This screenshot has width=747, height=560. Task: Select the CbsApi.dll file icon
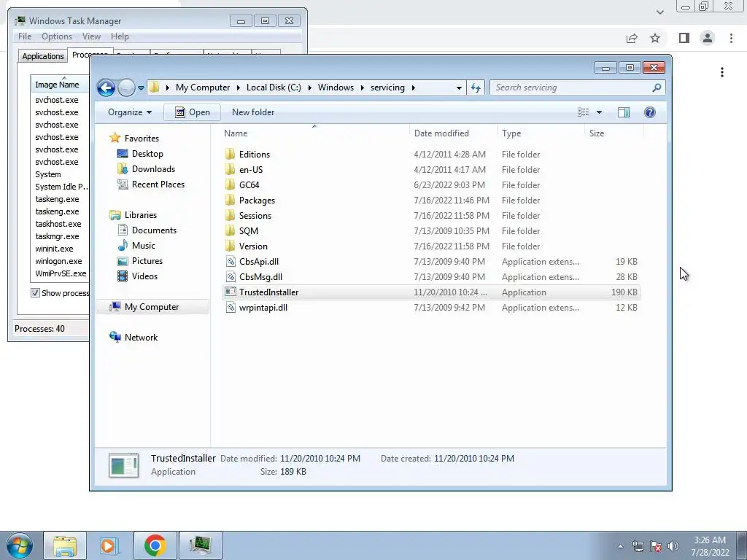231,262
